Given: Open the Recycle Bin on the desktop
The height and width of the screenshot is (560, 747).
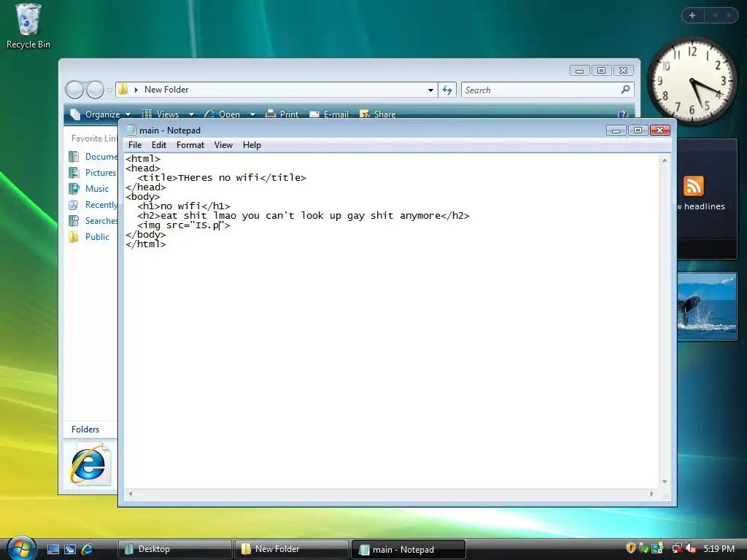Looking at the screenshot, I should [x=28, y=26].
